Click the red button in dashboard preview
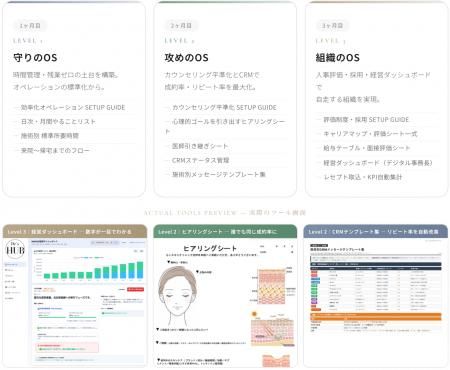Viewport: 450px width, 370px height. click(135, 289)
